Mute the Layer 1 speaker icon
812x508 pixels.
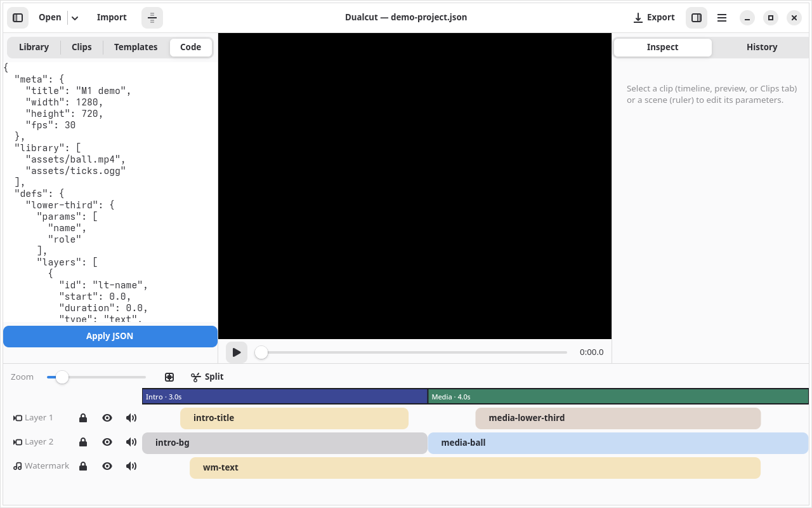[131, 418]
